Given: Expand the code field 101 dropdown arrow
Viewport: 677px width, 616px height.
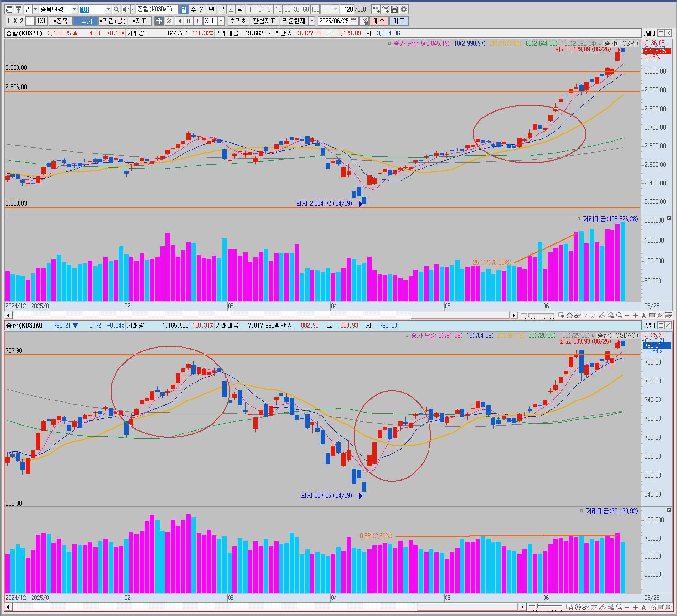Looking at the screenshot, I should coord(108,9).
